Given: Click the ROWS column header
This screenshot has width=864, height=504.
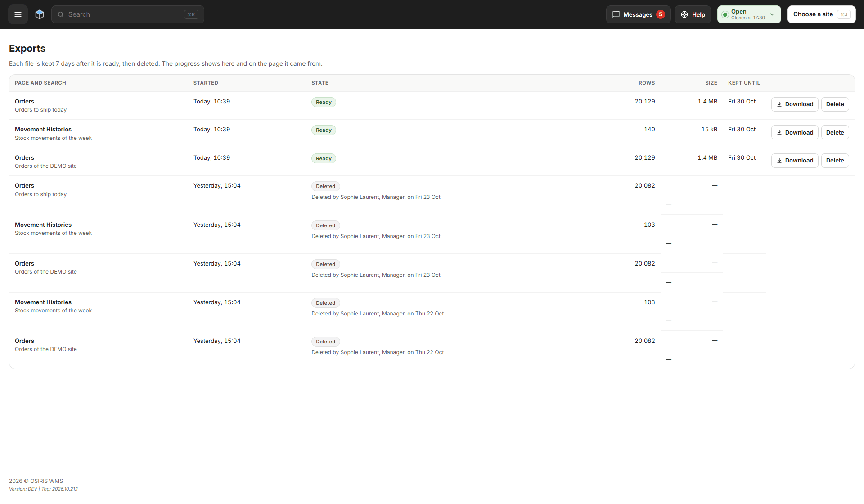Looking at the screenshot, I should point(647,83).
